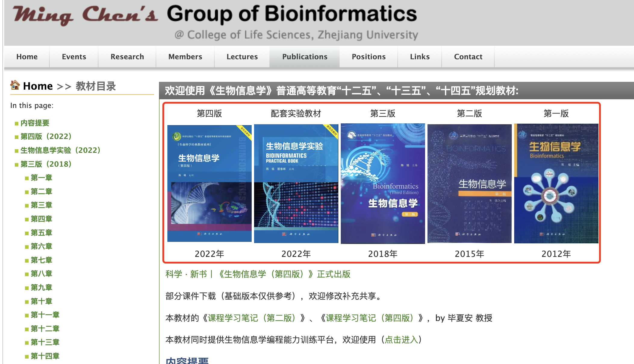This screenshot has height=364, width=634.
Task: Open 课程学习笔记（第二版）link
Action: pyautogui.click(x=252, y=318)
